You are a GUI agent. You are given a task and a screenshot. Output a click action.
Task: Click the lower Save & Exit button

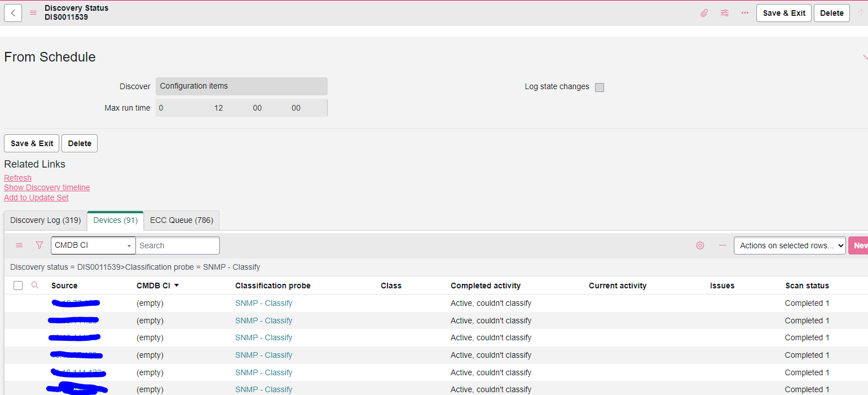(32, 143)
